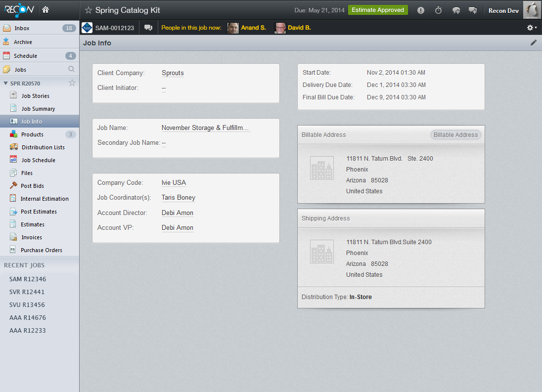542x392 pixels.
Task: Click the Ivie USA company code value
Action: tap(174, 183)
